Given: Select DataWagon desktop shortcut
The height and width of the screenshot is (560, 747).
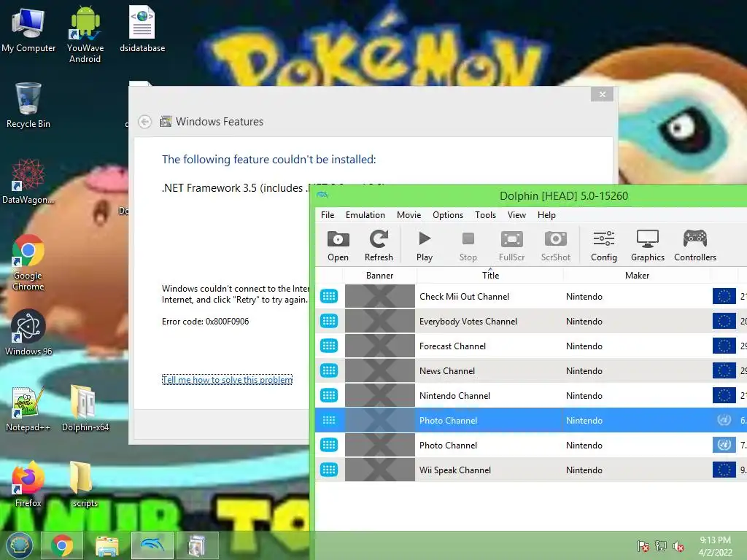Looking at the screenshot, I should pos(28,182).
